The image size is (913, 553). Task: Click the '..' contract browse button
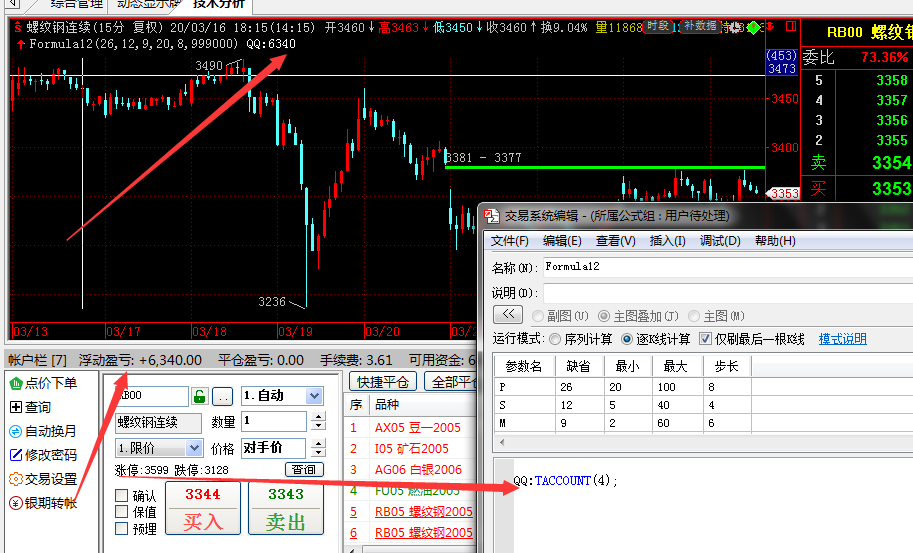[x=222, y=396]
